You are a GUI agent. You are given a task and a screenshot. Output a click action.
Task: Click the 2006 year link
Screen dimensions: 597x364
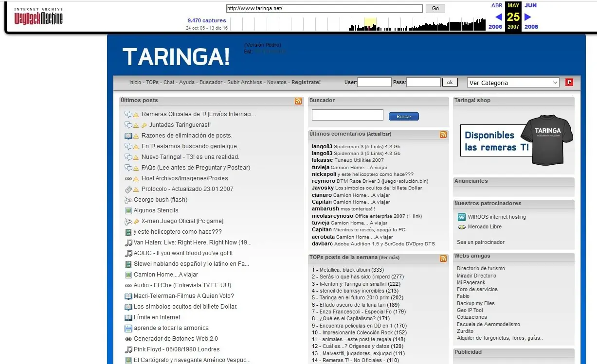click(495, 27)
